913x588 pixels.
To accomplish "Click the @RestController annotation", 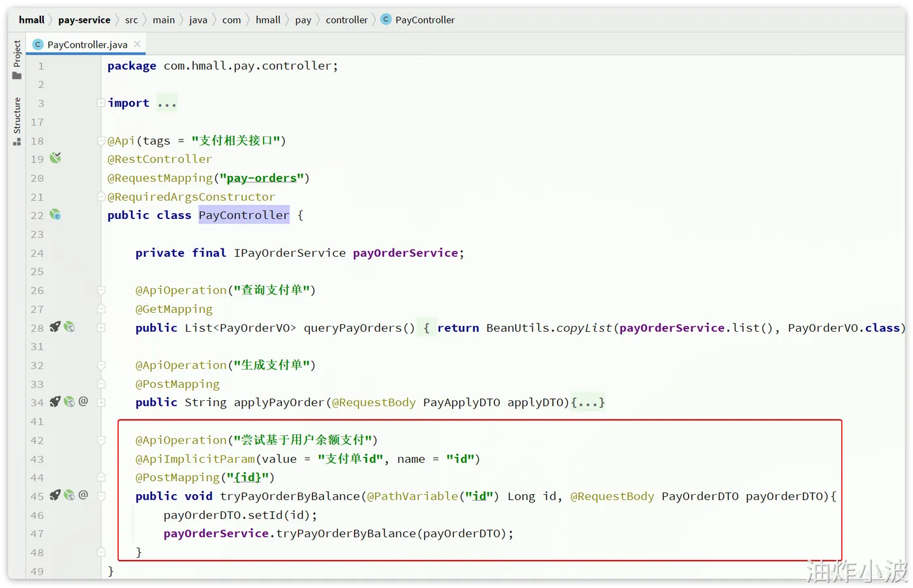I will pyautogui.click(x=160, y=159).
